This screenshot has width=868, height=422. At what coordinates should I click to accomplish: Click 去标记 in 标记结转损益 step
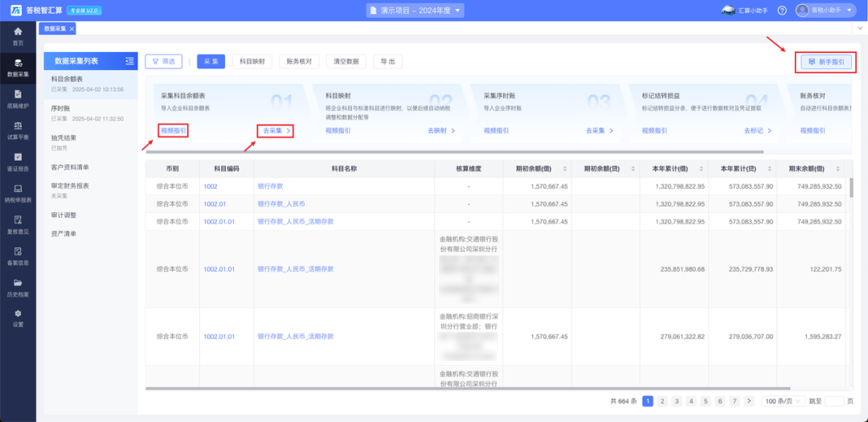[758, 131]
